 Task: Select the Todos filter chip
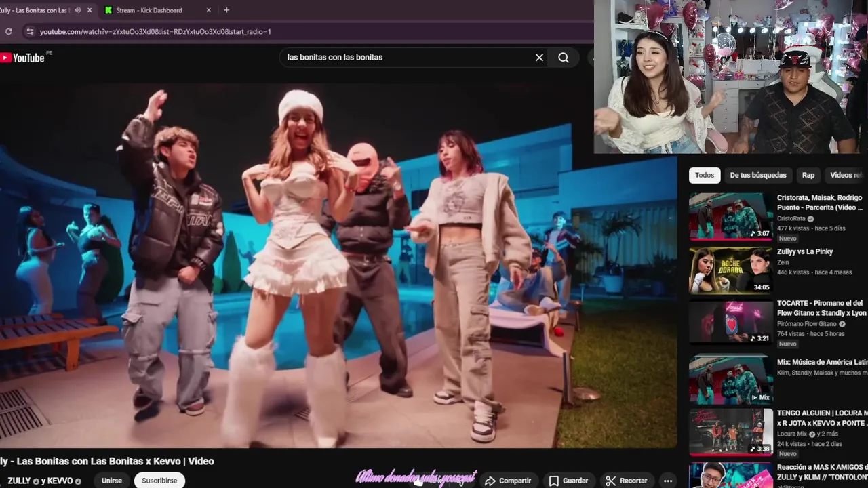pos(705,175)
